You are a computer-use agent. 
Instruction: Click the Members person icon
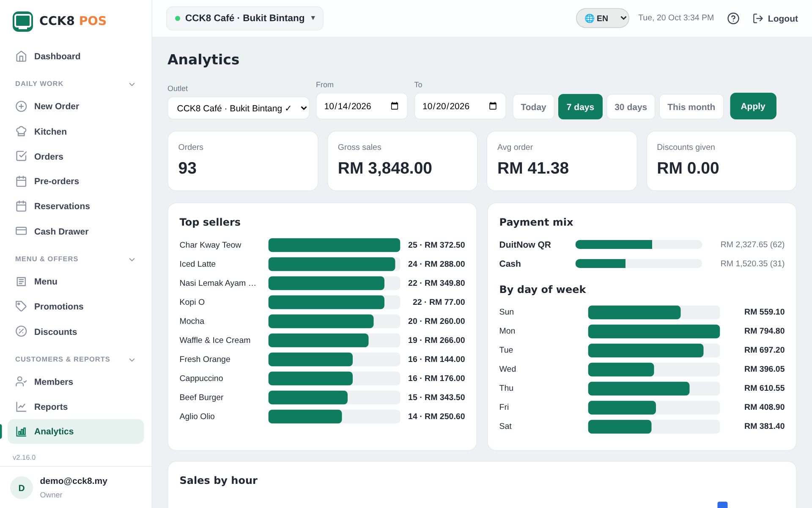21,381
